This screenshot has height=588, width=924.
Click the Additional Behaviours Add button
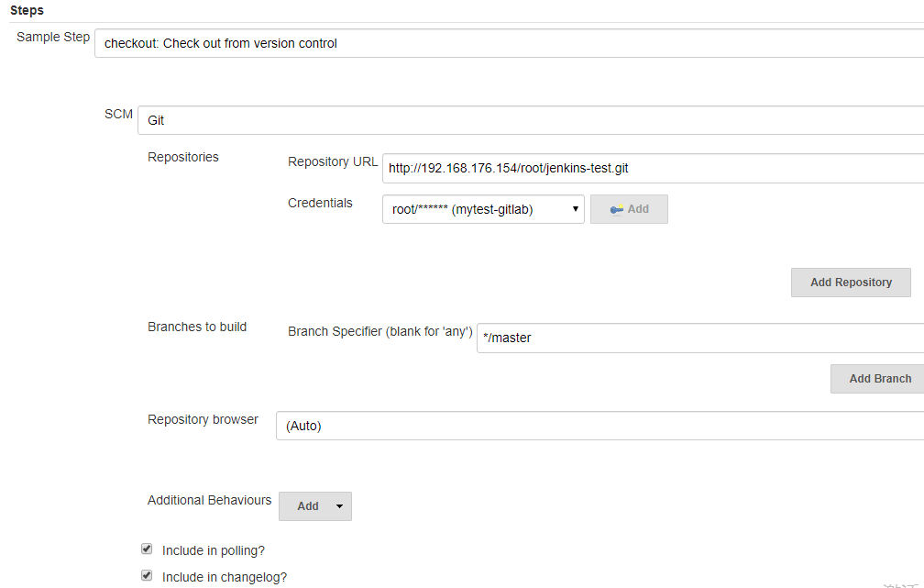pyautogui.click(x=307, y=506)
